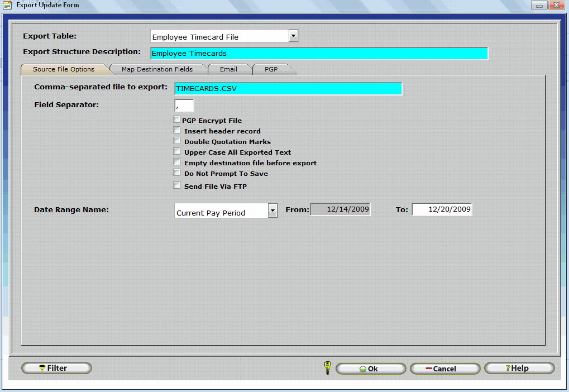Open the Export Table dropdown arrow
Viewport: 569px width, 392px height.
pos(293,36)
